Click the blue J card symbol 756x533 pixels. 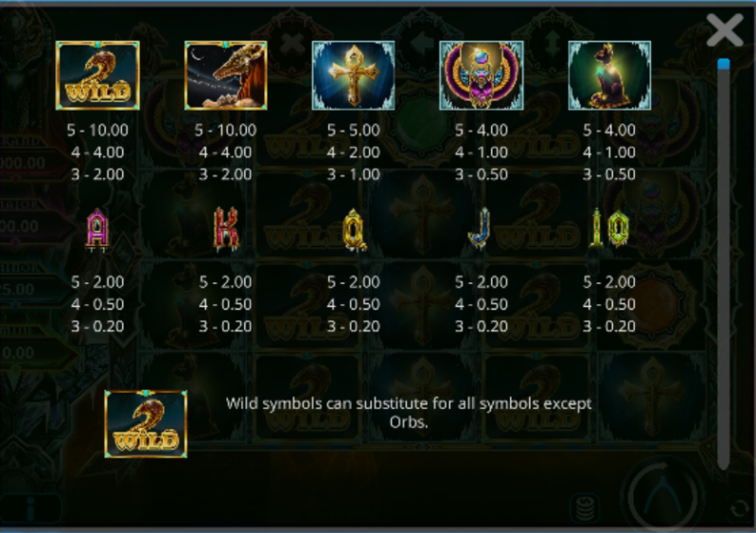(480, 228)
